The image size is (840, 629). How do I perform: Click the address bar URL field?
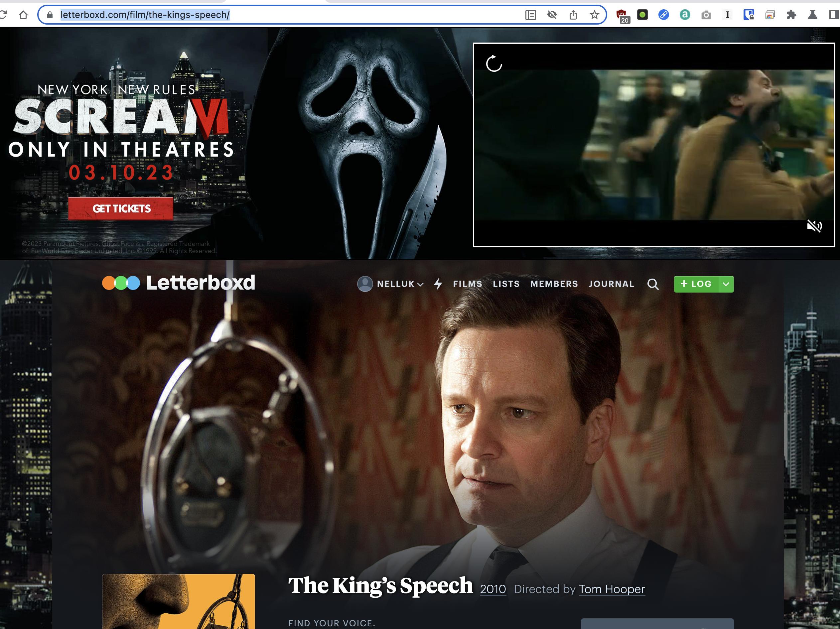click(x=144, y=15)
